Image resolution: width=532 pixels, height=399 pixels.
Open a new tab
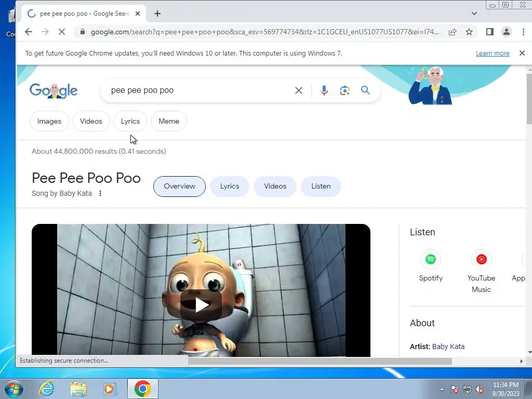coord(157,14)
